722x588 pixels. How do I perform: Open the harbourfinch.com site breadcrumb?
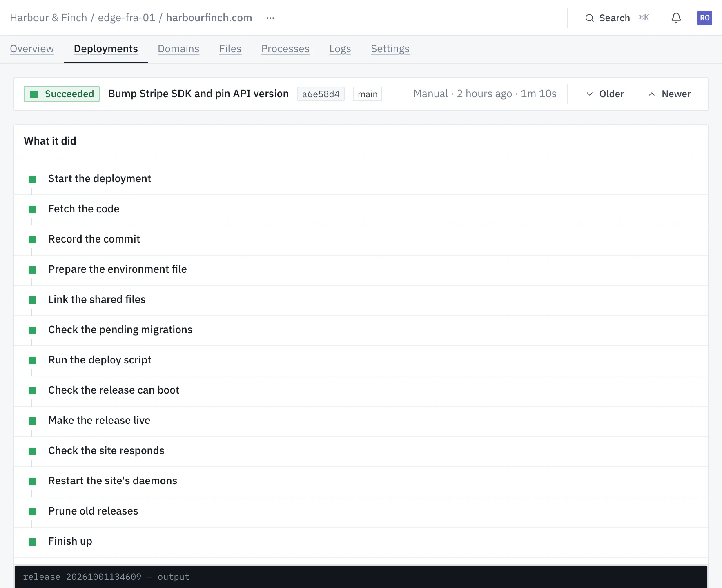click(209, 18)
